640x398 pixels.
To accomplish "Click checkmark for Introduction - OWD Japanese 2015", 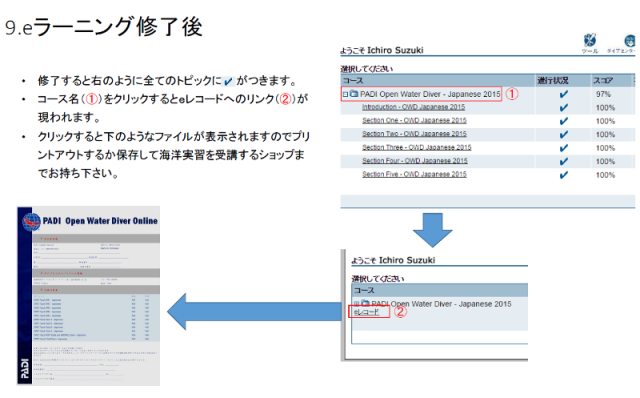I will [x=564, y=108].
